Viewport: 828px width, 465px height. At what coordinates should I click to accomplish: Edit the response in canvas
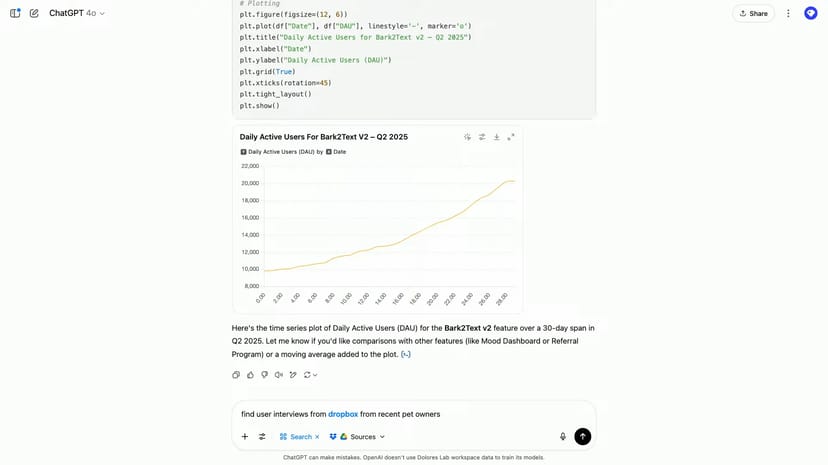[x=293, y=375]
